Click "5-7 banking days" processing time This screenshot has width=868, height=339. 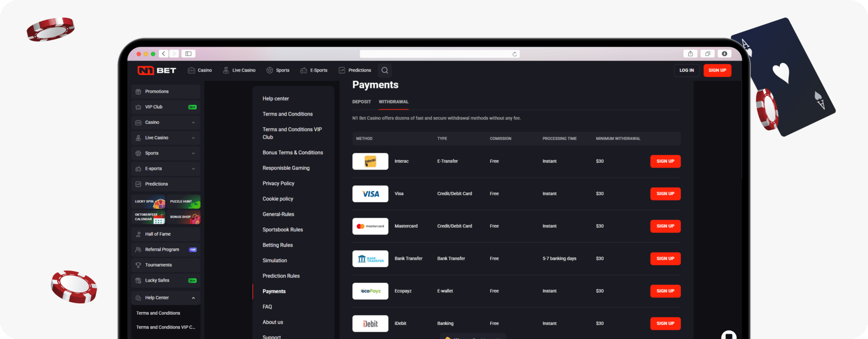pyautogui.click(x=559, y=259)
